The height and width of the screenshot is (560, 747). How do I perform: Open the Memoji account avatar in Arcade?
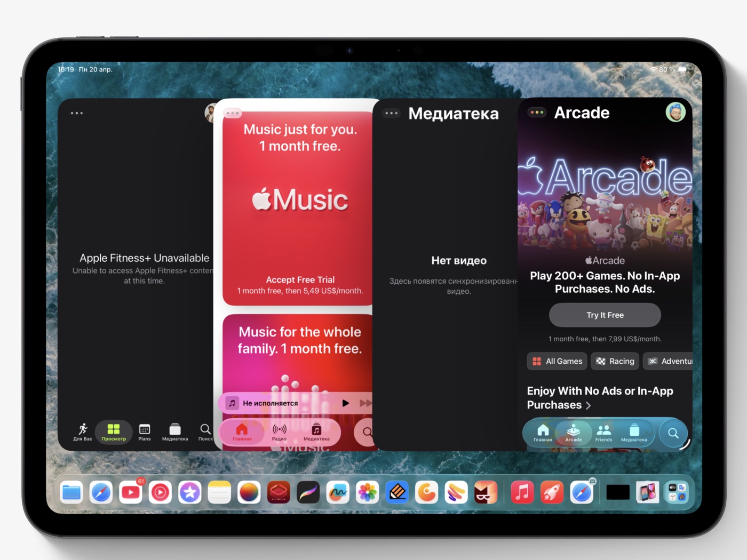tap(676, 112)
